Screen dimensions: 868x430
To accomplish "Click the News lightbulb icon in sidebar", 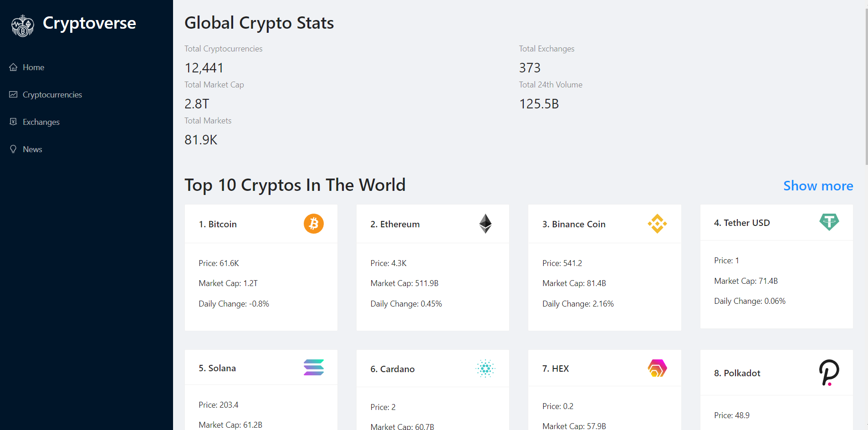I will point(13,149).
